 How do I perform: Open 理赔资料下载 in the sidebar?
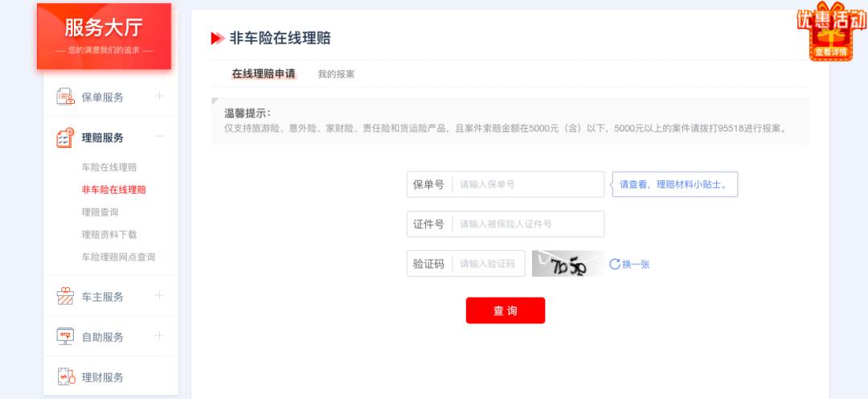pos(109,234)
